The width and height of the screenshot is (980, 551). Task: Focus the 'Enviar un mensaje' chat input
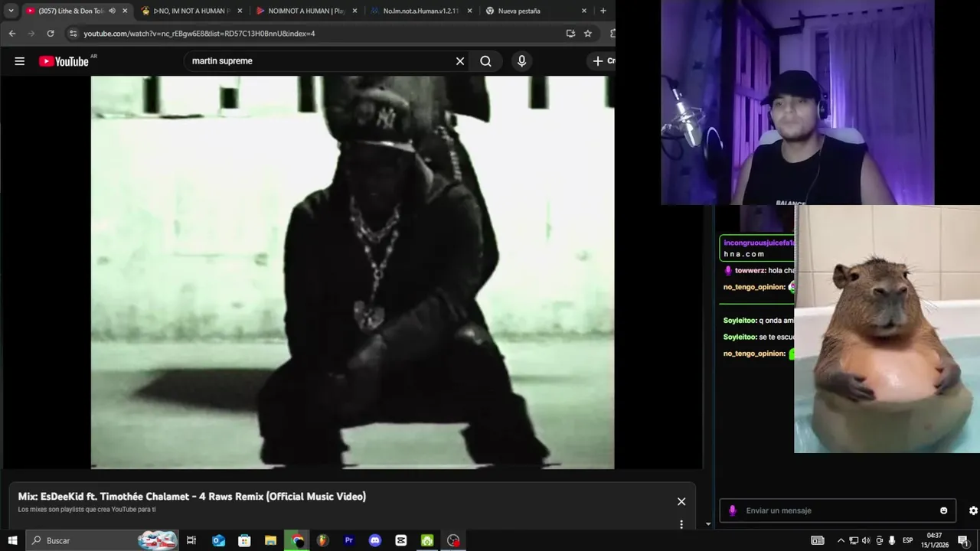point(838,510)
